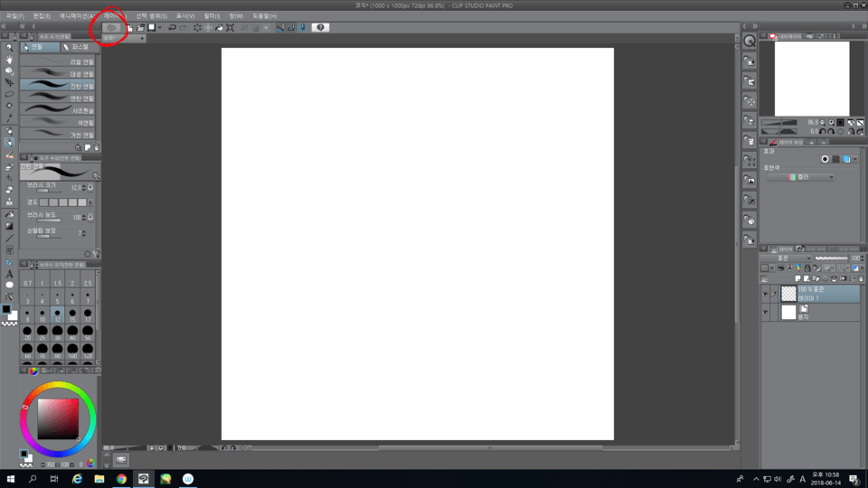
Task: Select the Balloon tool
Action: [9, 286]
